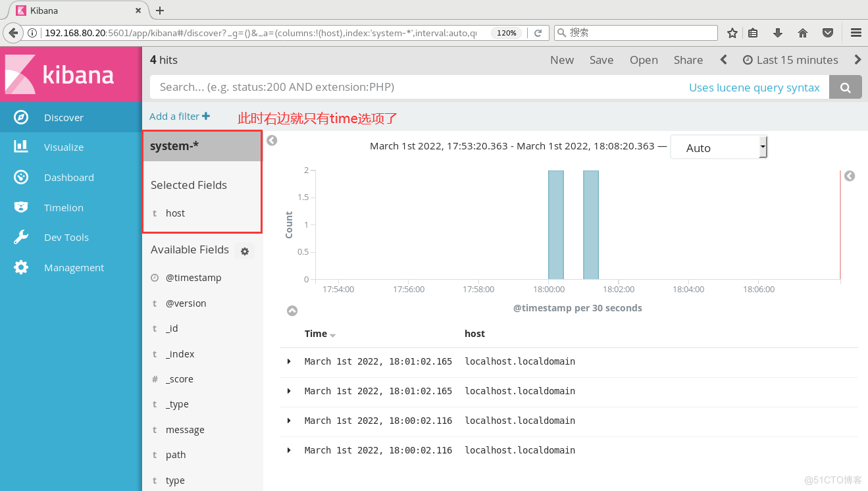Image resolution: width=868 pixels, height=491 pixels.
Task: Open the Timelion mask icon
Action: pos(21,207)
